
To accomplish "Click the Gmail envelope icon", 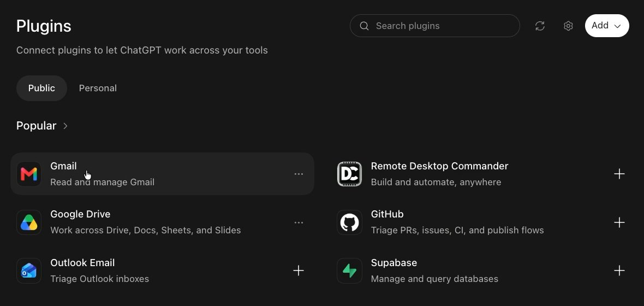I will (x=29, y=174).
